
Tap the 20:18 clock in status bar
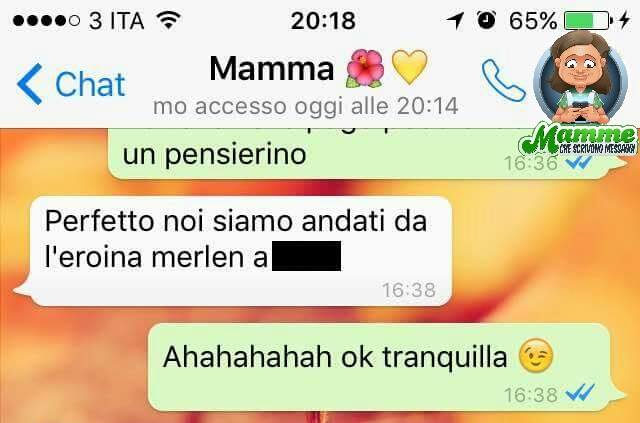323,20
